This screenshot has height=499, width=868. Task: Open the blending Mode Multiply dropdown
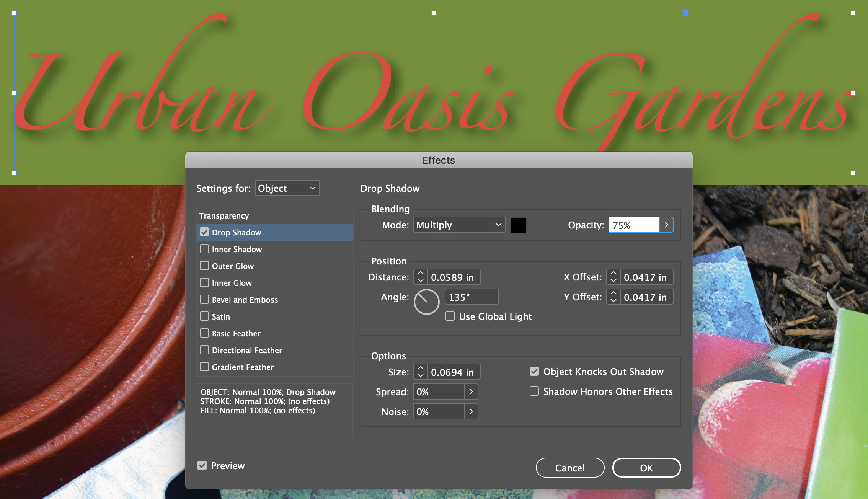[x=459, y=225]
